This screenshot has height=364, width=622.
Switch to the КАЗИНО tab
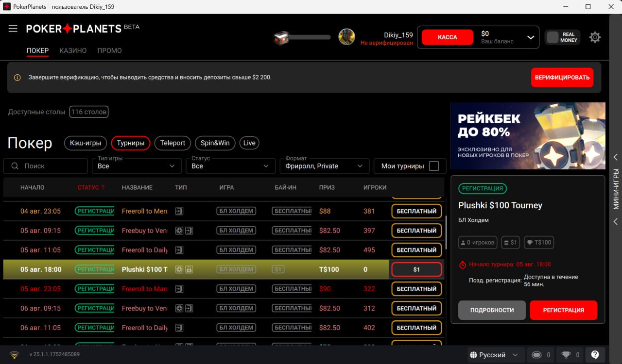(73, 50)
